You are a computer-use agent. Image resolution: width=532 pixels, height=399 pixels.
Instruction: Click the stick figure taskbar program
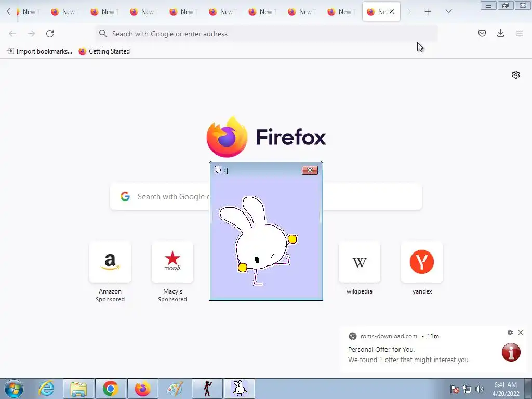pyautogui.click(x=207, y=389)
